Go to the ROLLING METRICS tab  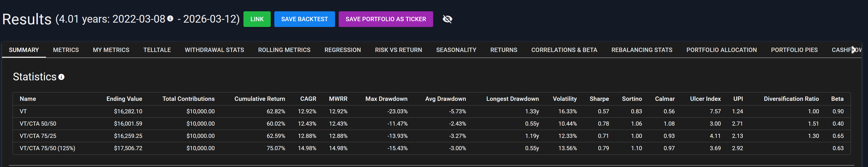tap(284, 50)
